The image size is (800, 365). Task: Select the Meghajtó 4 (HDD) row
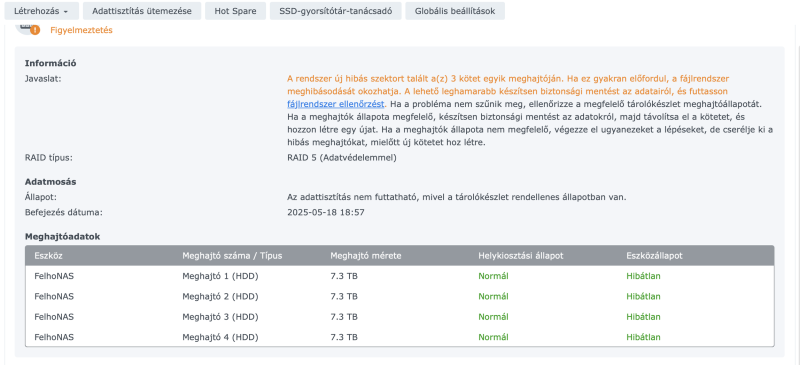[399, 337]
